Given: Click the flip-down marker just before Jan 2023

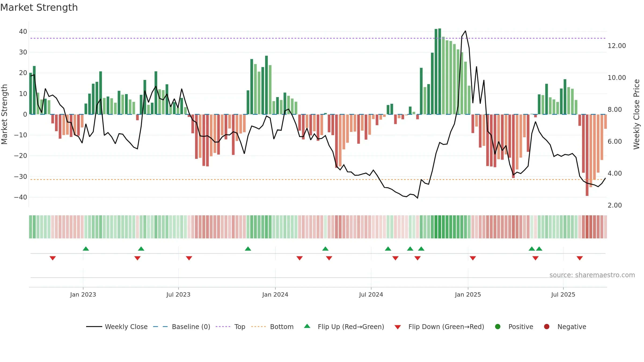Looking at the screenshot, I should pyautogui.click(x=53, y=258).
